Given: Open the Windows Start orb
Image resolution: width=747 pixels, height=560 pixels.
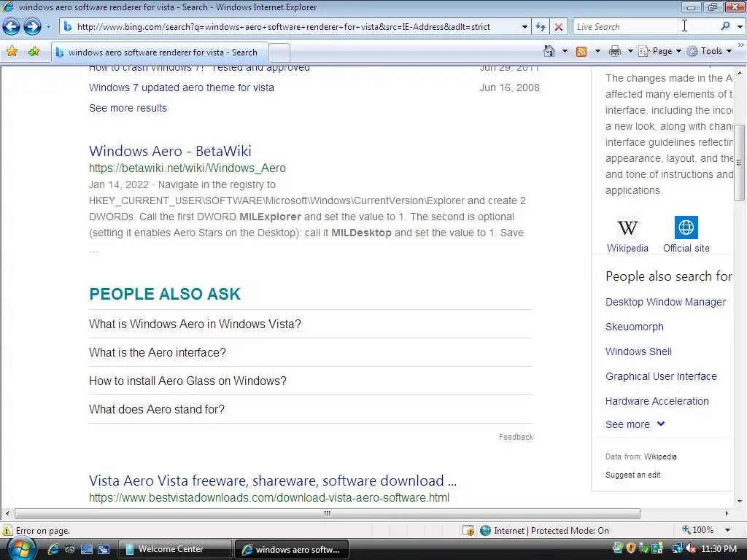Looking at the screenshot, I should tap(21, 548).
